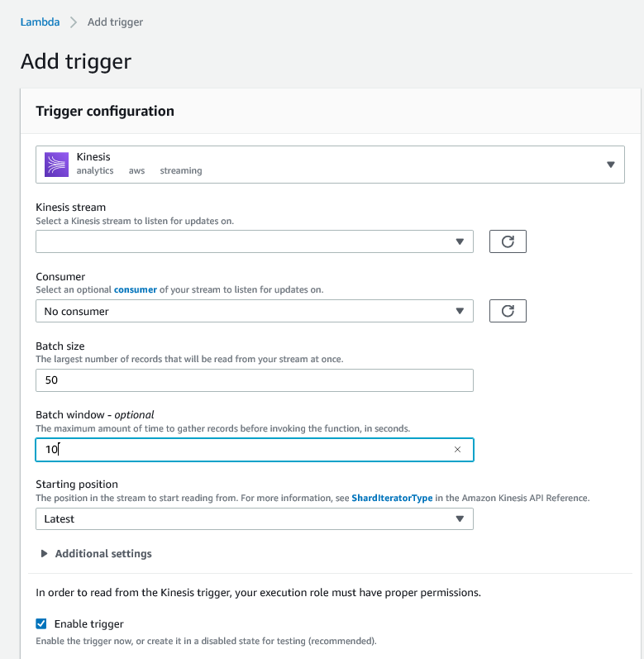Click the Batch size input field
The width and height of the screenshot is (644, 659).
coord(254,380)
